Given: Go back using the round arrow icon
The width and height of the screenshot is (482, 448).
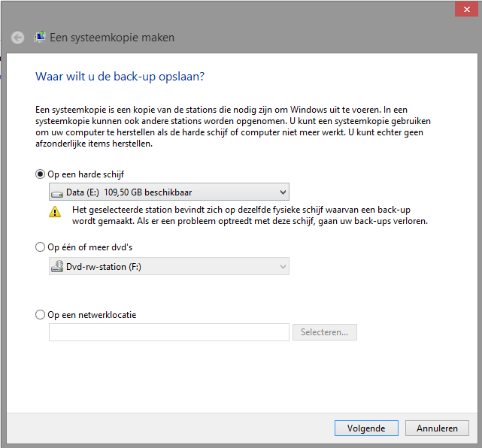Looking at the screenshot, I should coord(17,38).
